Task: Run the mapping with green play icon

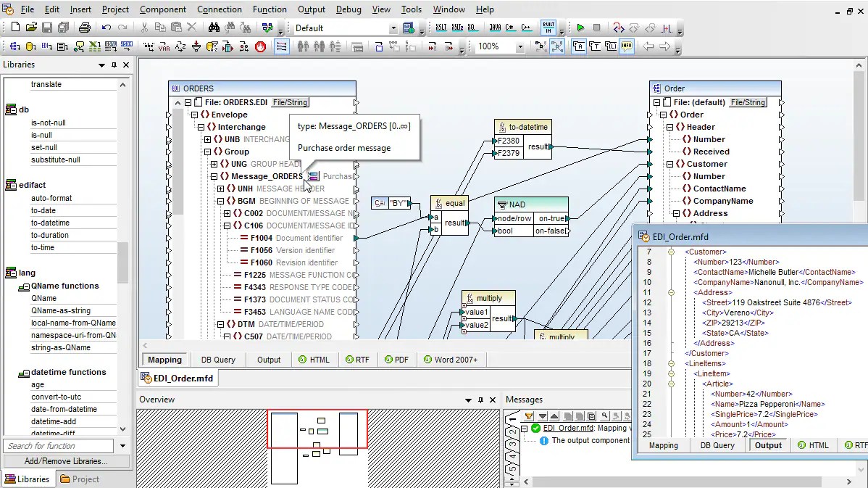Action: click(580, 27)
